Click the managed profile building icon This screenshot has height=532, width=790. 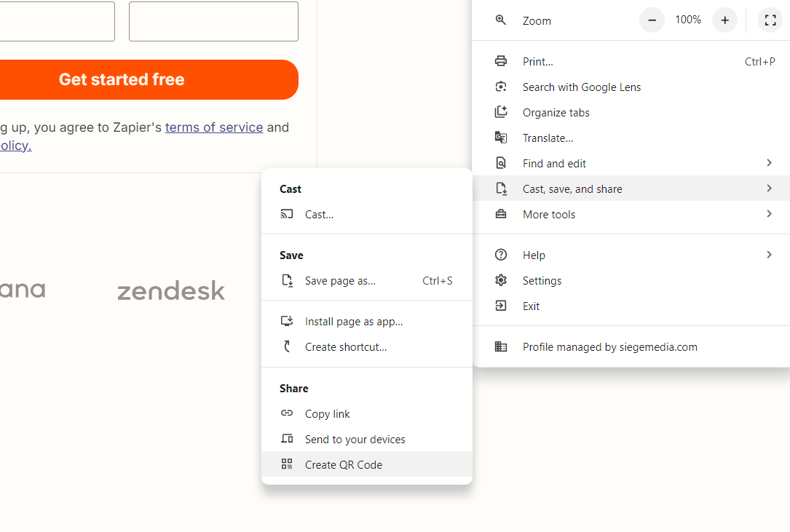coord(500,346)
